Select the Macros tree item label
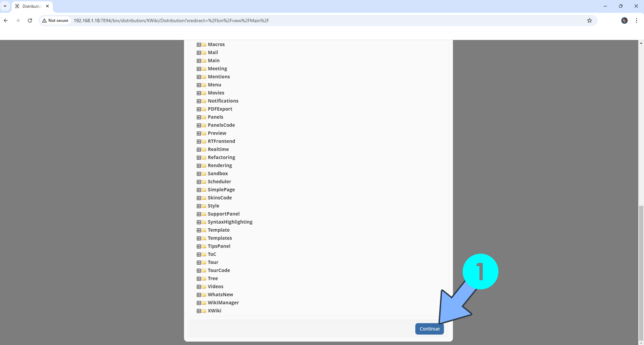The image size is (644, 345). [x=216, y=44]
